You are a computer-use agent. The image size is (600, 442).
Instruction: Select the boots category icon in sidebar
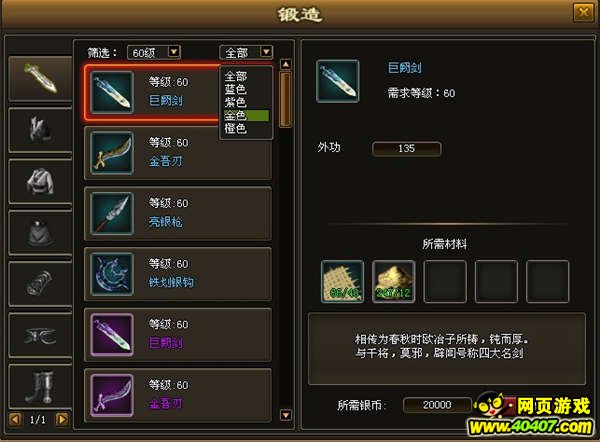tap(40, 387)
